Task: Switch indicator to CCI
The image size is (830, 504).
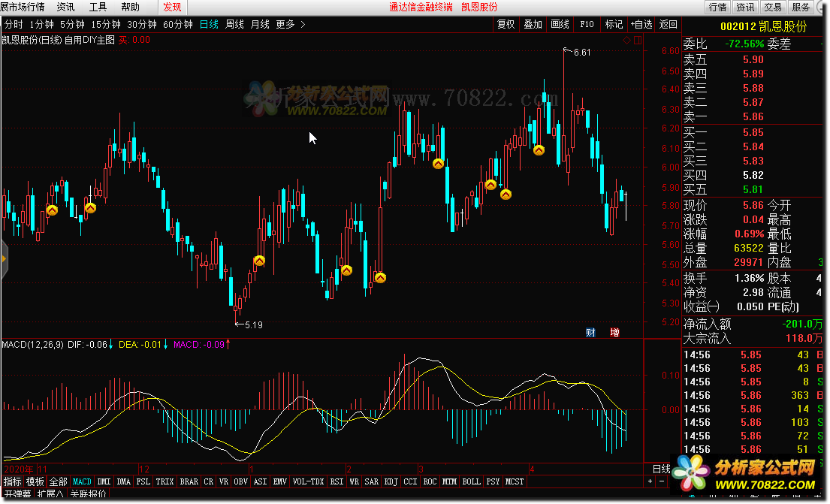Action: [x=410, y=481]
